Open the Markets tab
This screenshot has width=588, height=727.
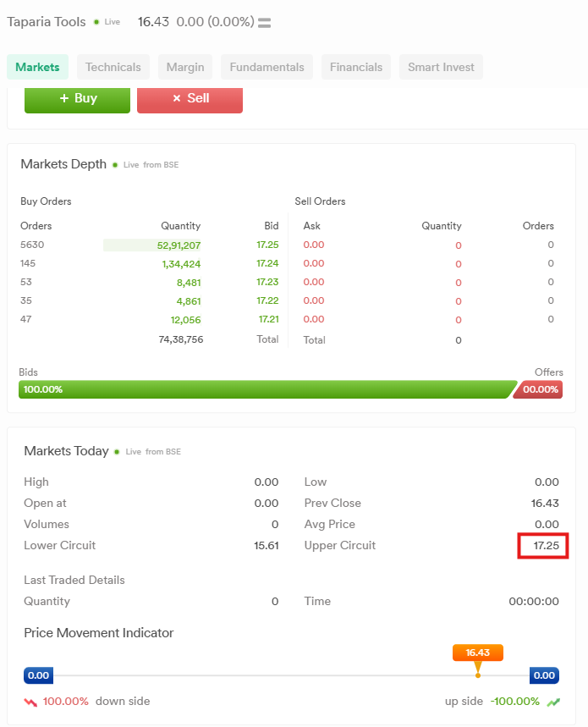37,67
